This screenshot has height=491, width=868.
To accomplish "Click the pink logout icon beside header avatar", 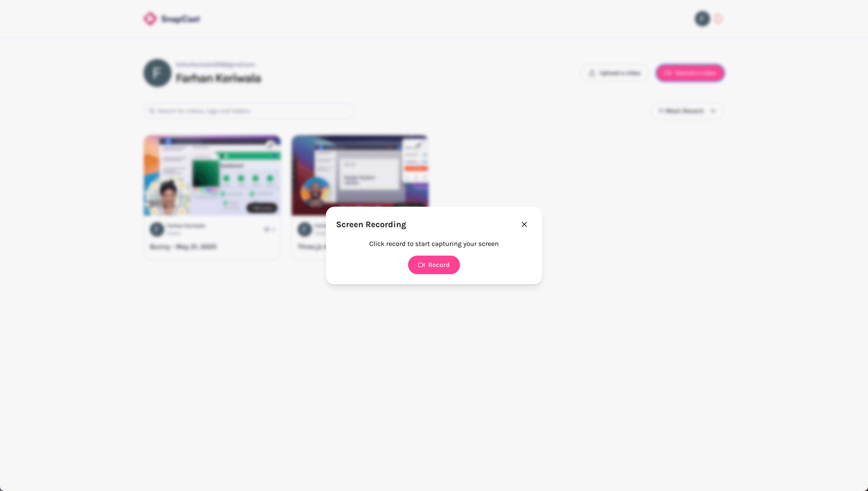I will click(718, 19).
